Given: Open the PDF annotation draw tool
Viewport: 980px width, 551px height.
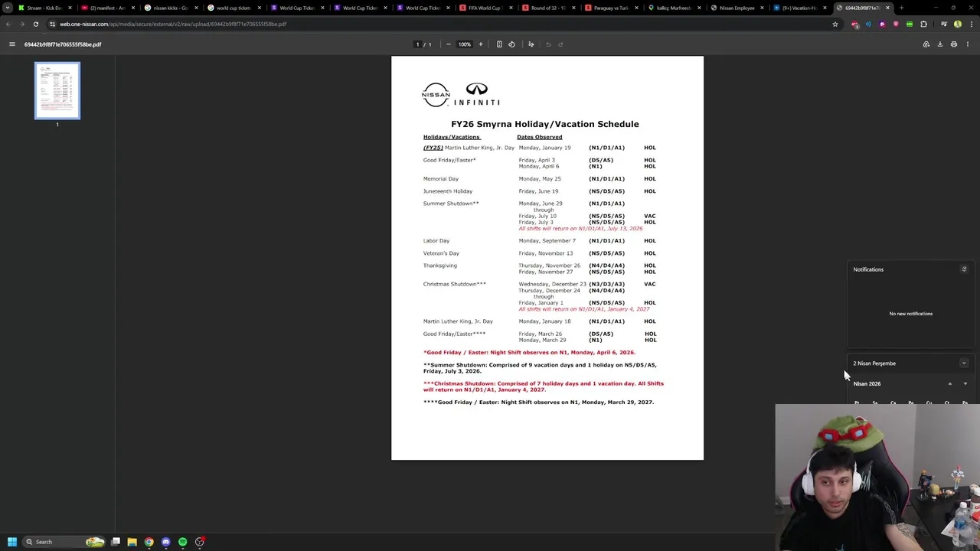Looking at the screenshot, I should point(531,44).
